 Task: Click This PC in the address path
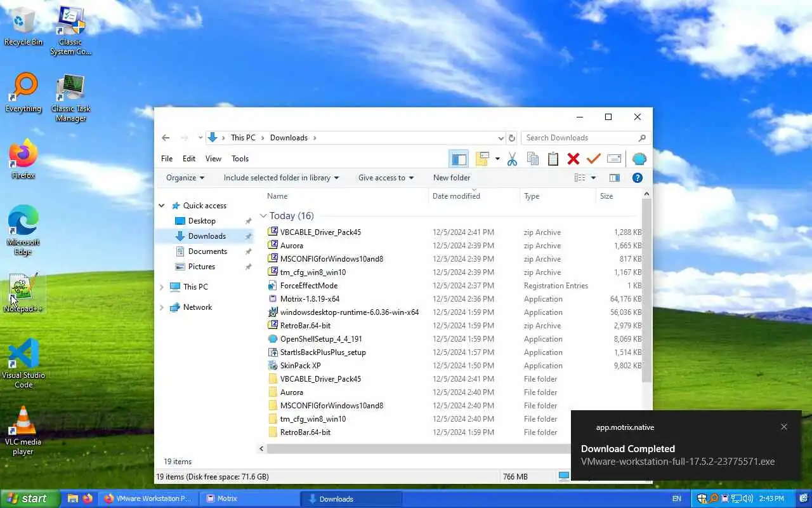click(x=243, y=138)
